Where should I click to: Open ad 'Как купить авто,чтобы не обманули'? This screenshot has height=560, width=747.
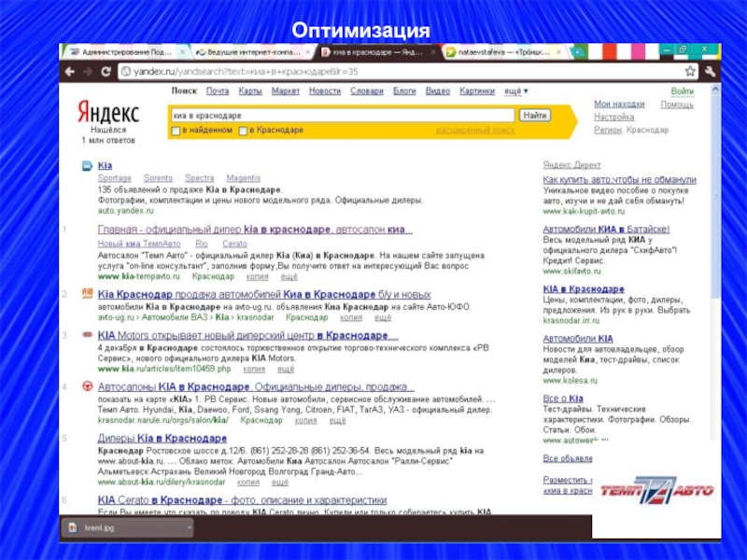point(619,179)
